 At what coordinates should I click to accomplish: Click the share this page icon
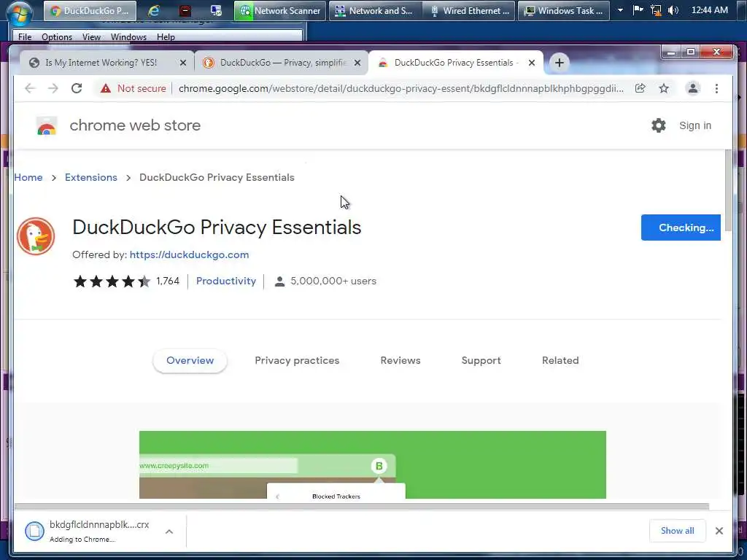tap(640, 88)
